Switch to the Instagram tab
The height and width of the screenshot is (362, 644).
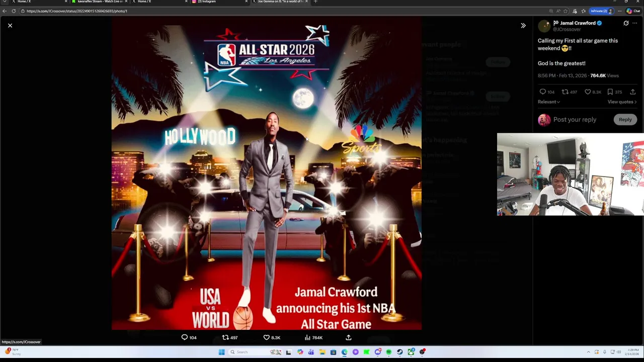pos(219,2)
